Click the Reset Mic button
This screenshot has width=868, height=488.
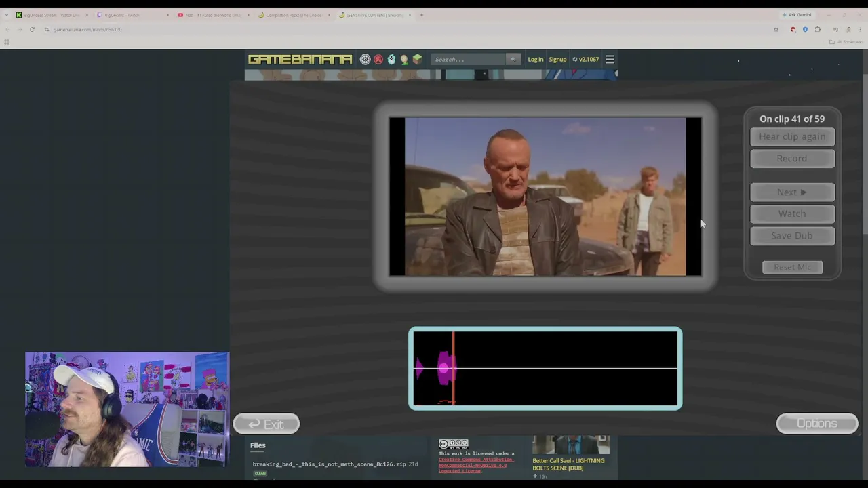(792, 267)
